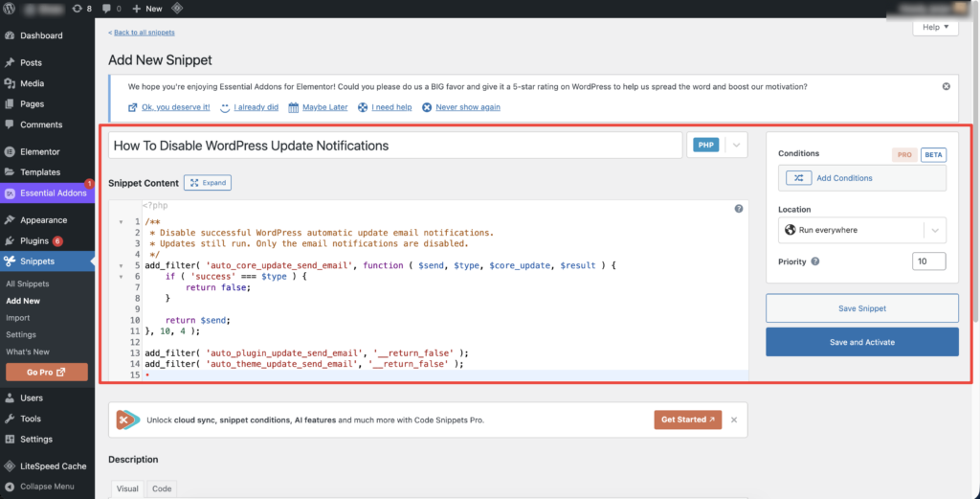
Task: Open the comments bubble icon showing 0
Action: pyautogui.click(x=111, y=9)
